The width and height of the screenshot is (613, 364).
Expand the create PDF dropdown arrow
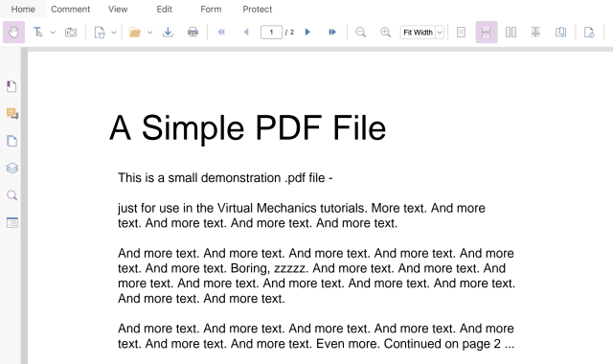pos(114,33)
